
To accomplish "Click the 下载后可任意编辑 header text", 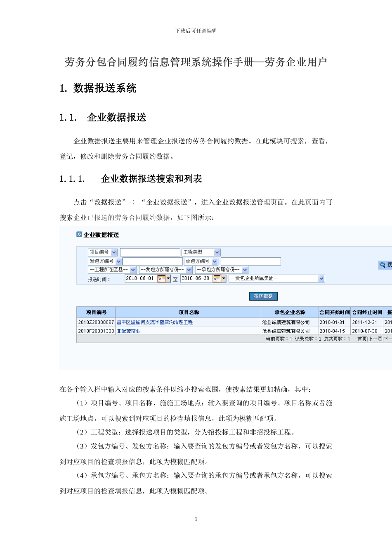I will pos(196,31).
